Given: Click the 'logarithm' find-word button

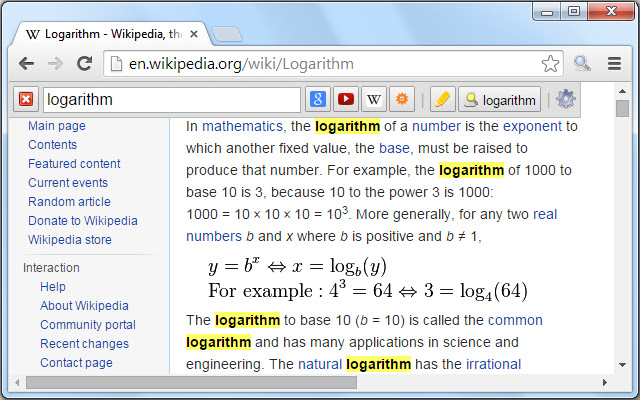Looking at the screenshot, I should [x=500, y=99].
